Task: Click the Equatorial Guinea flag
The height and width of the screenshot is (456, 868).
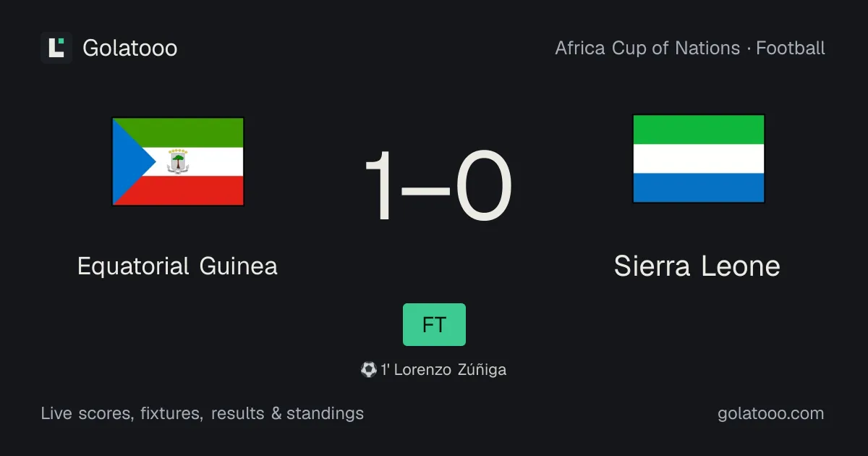Action: [178, 162]
